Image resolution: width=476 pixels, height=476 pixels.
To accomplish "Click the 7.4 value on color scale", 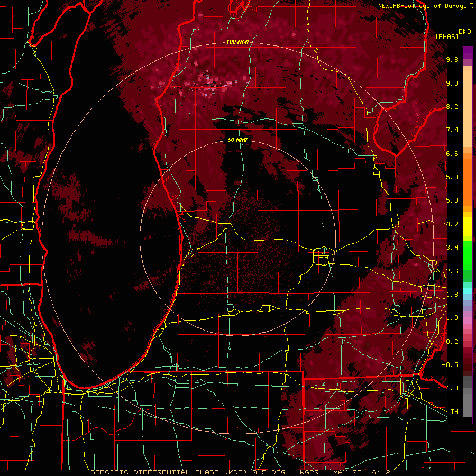I will tap(452, 130).
